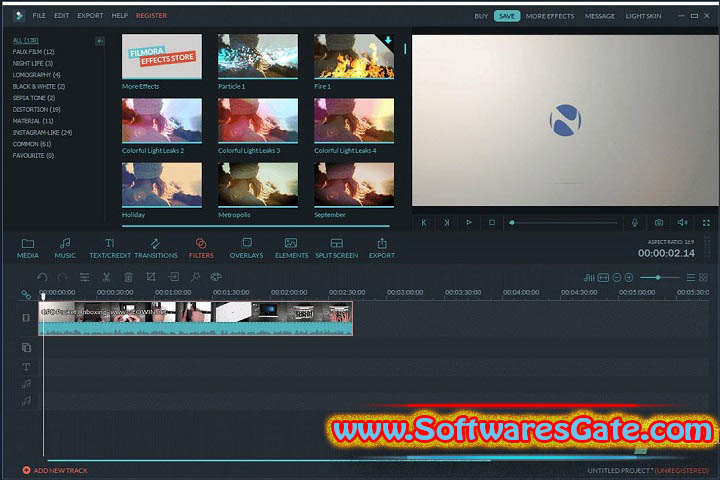Click the Export toolbar icon
This screenshot has height=480, width=720.
click(x=382, y=248)
